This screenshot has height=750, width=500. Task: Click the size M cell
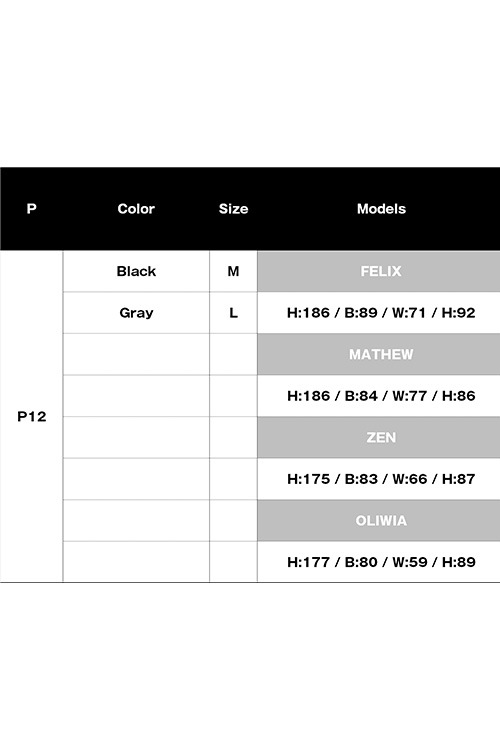pos(233,271)
